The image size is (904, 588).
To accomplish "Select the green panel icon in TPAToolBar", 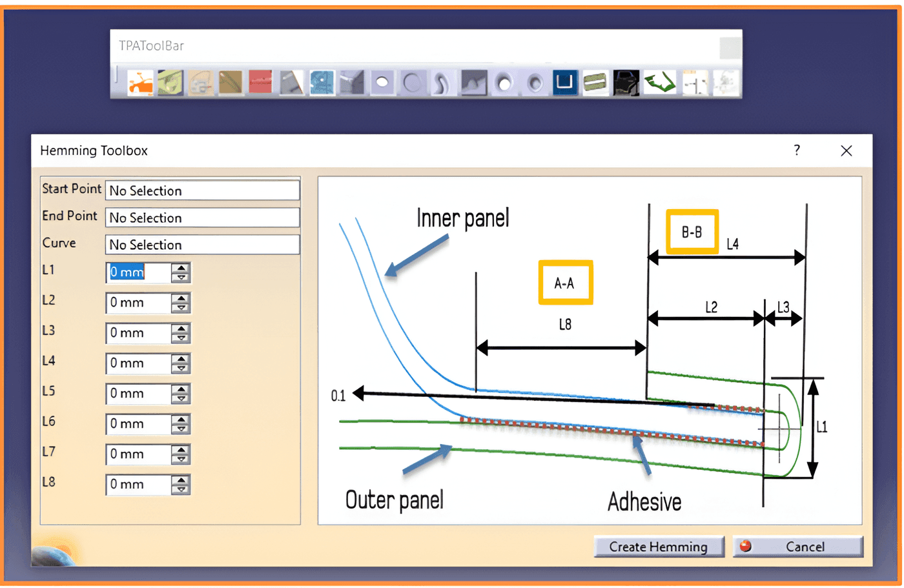I will tap(170, 83).
